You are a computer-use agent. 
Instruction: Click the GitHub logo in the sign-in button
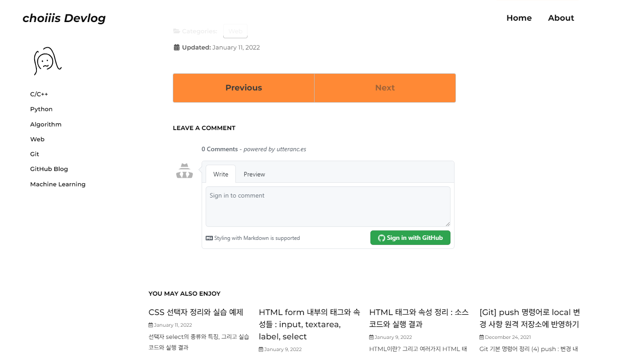pyautogui.click(x=381, y=238)
